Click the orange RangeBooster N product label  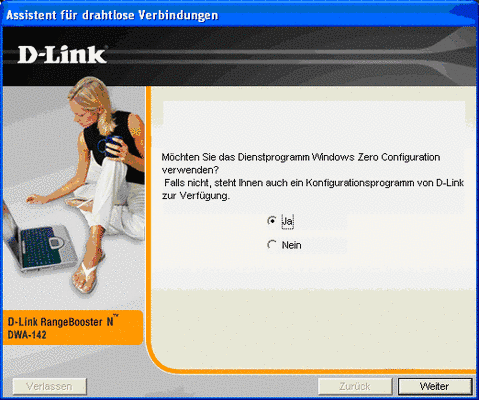[x=73, y=328]
